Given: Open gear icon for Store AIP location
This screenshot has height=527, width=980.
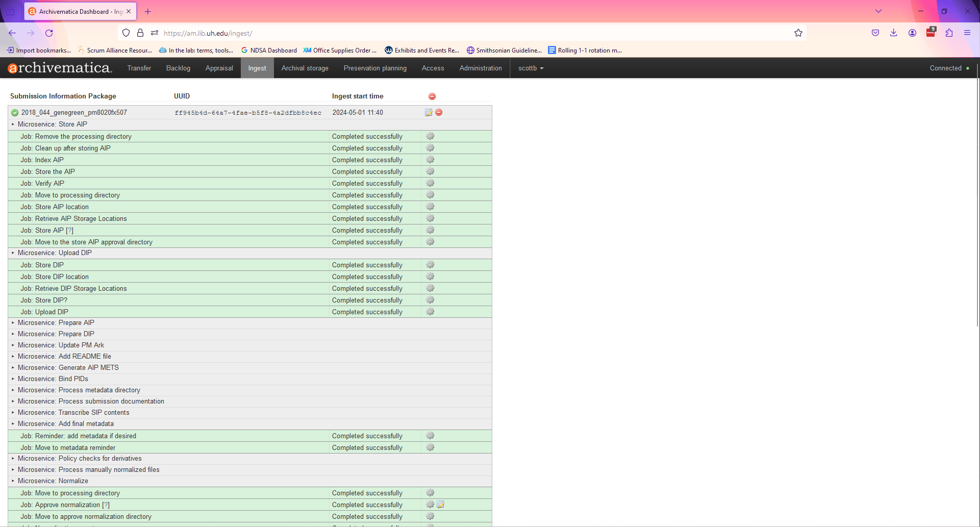Looking at the screenshot, I should (x=430, y=207).
